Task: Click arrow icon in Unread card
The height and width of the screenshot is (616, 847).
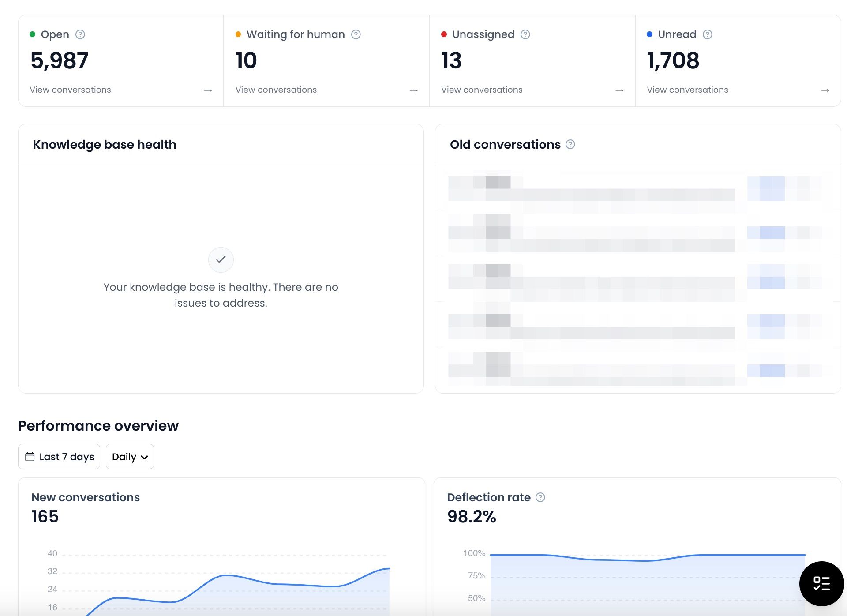Action: tap(825, 90)
